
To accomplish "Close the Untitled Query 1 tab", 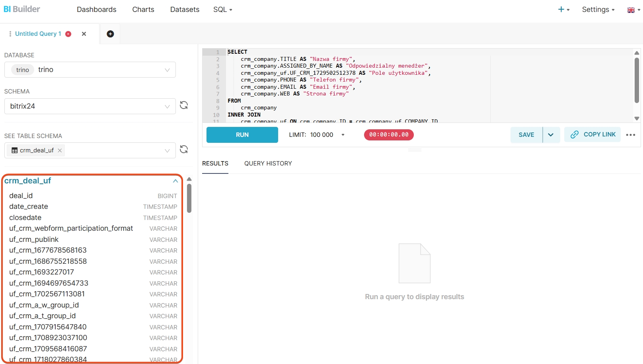I will coord(84,34).
